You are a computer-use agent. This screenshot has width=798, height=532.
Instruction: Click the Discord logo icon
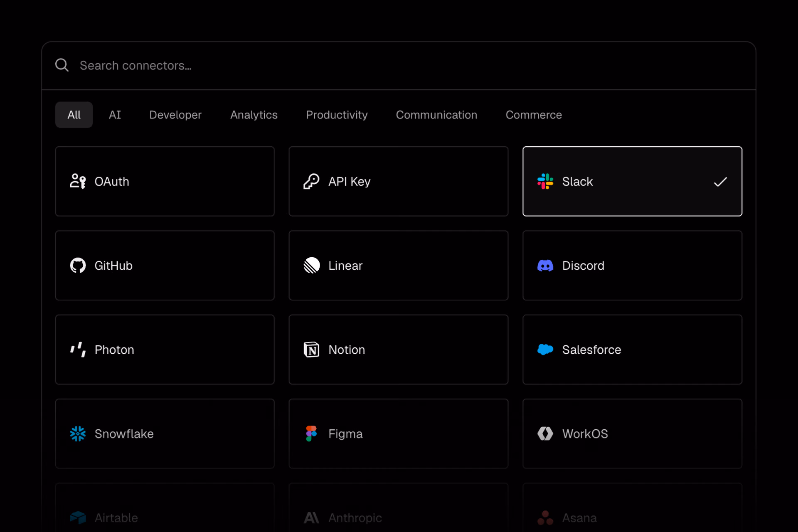click(x=545, y=266)
